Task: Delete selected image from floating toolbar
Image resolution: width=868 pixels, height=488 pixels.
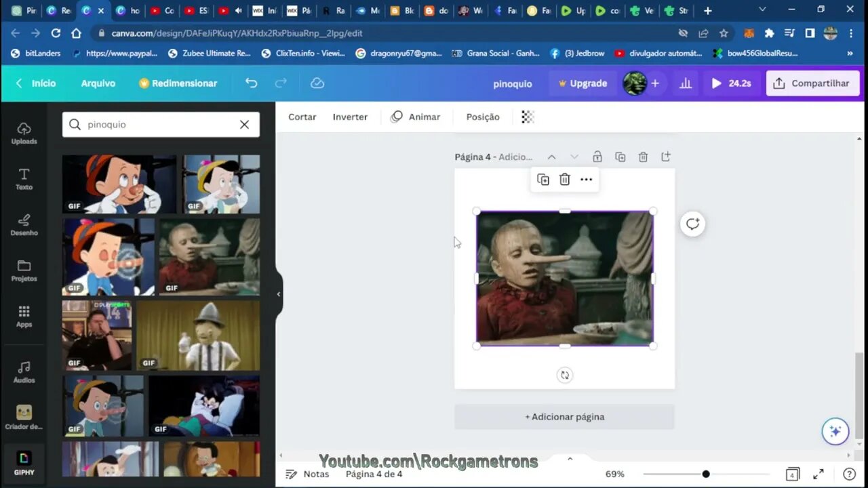Action: tap(565, 180)
